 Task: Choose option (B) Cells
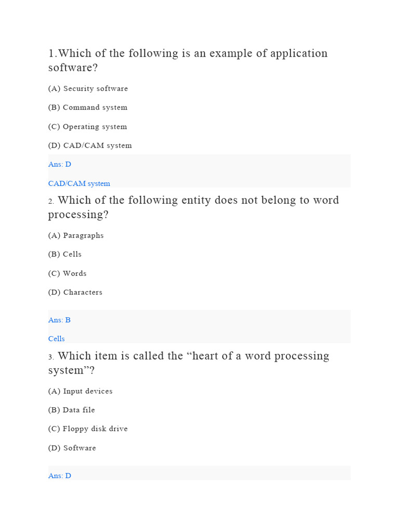[x=65, y=255]
